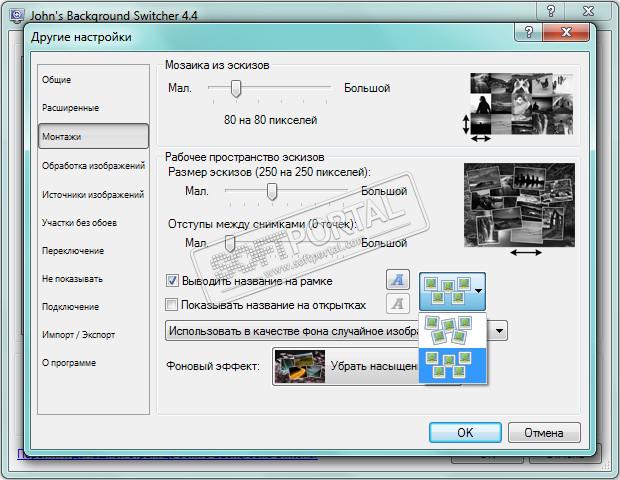Choose the highlighted straight snapshots layout option
This screenshot has height=480, width=620.
[453, 366]
